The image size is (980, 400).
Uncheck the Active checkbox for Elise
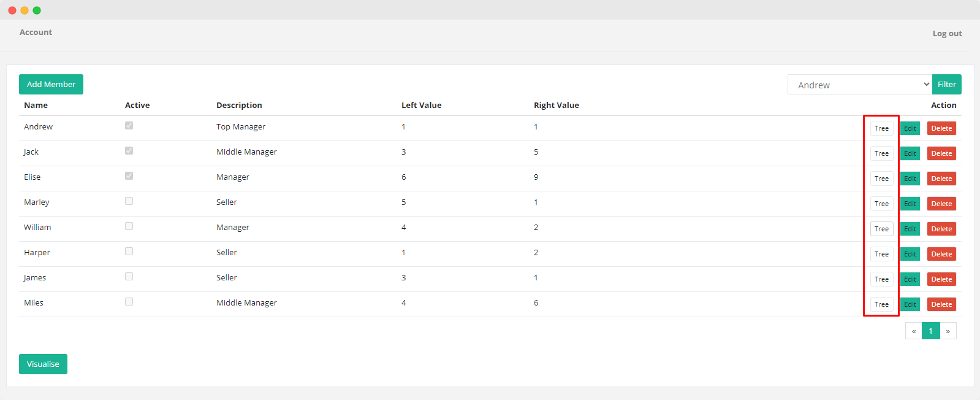(129, 176)
